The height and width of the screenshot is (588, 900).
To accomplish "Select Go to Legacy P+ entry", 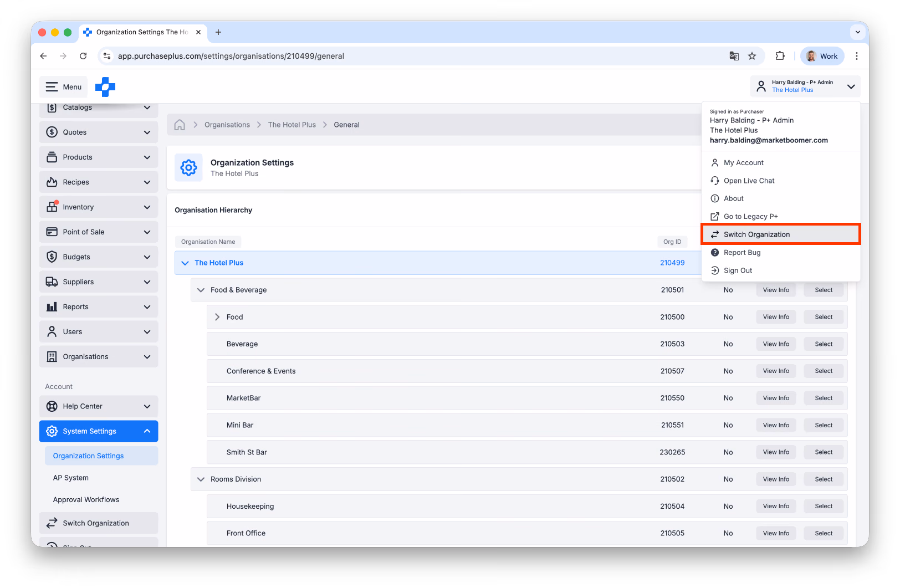I will click(x=781, y=217).
